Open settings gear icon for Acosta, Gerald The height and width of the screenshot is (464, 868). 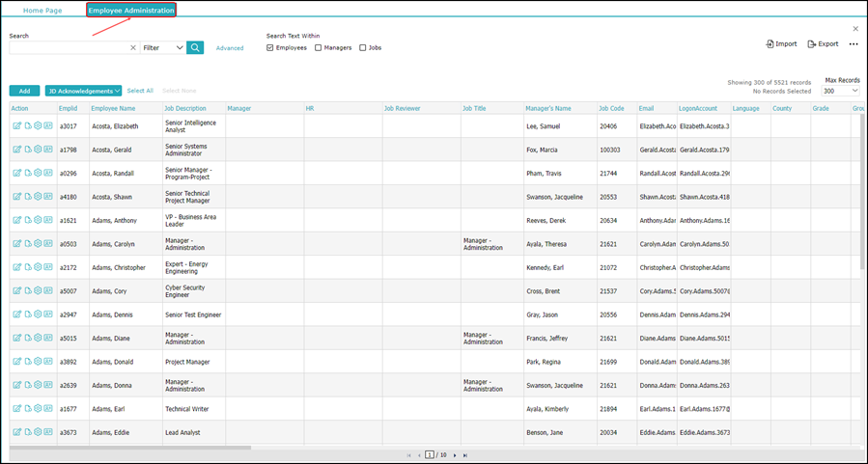38,150
